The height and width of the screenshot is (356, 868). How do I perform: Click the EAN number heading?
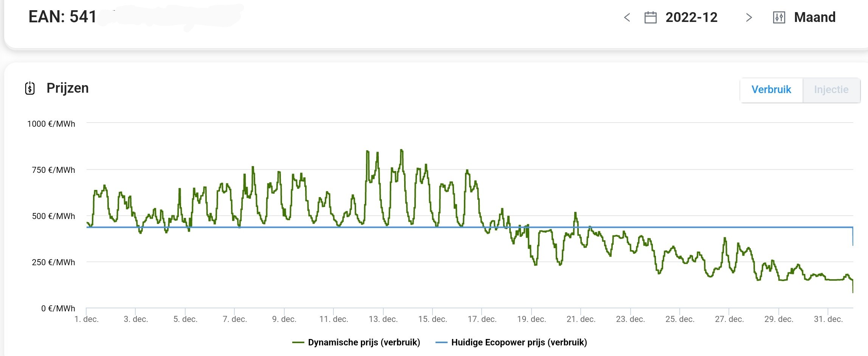pyautogui.click(x=63, y=17)
